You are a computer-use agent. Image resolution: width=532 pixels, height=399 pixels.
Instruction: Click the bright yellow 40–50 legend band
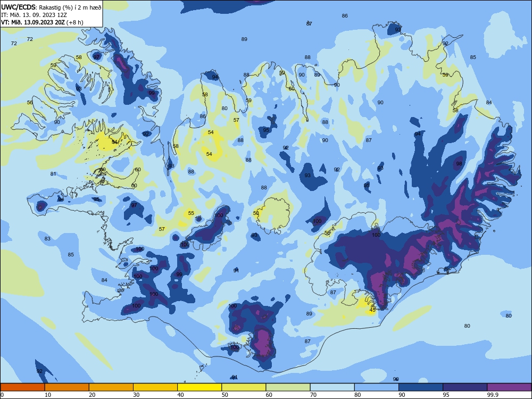pyautogui.click(x=199, y=387)
